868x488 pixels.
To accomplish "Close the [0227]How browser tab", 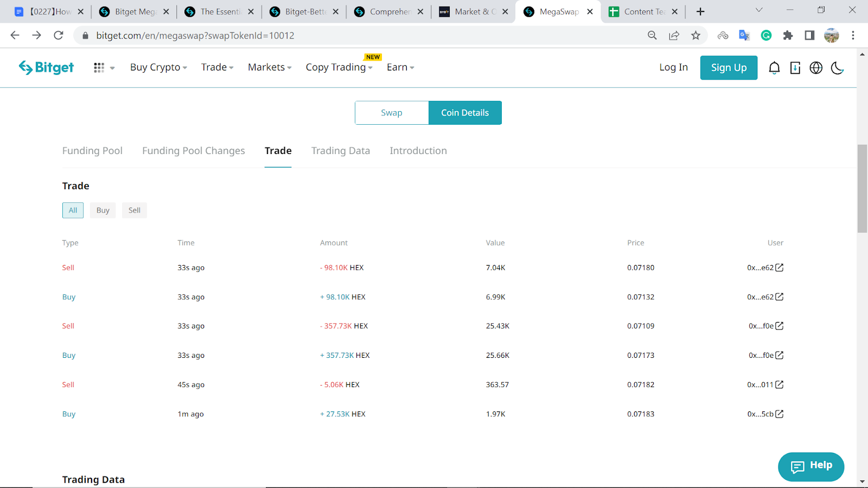I will pyautogui.click(x=80, y=11).
